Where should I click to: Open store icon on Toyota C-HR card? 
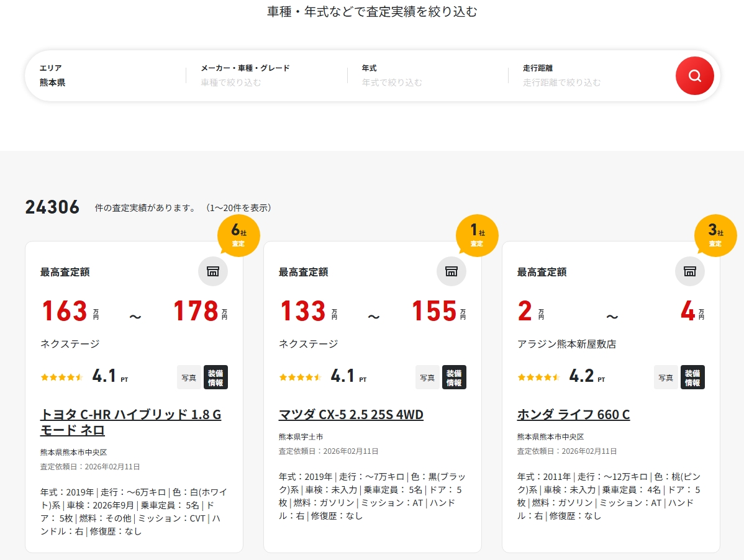(213, 271)
